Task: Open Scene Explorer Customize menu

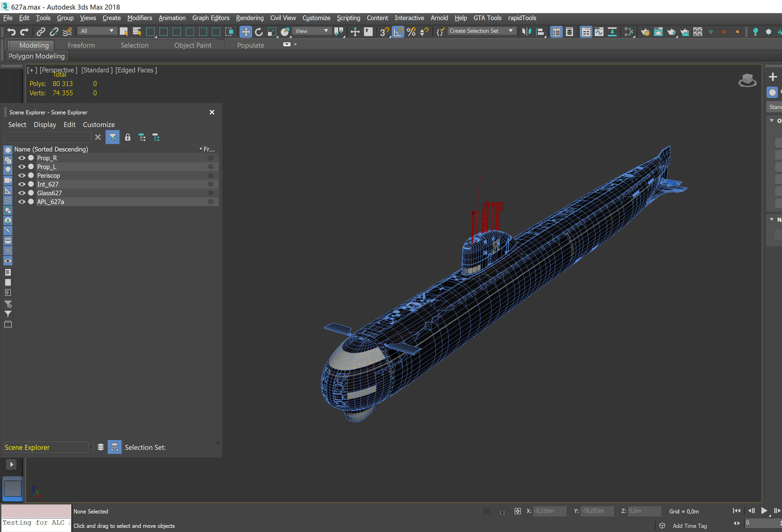Action: click(99, 124)
